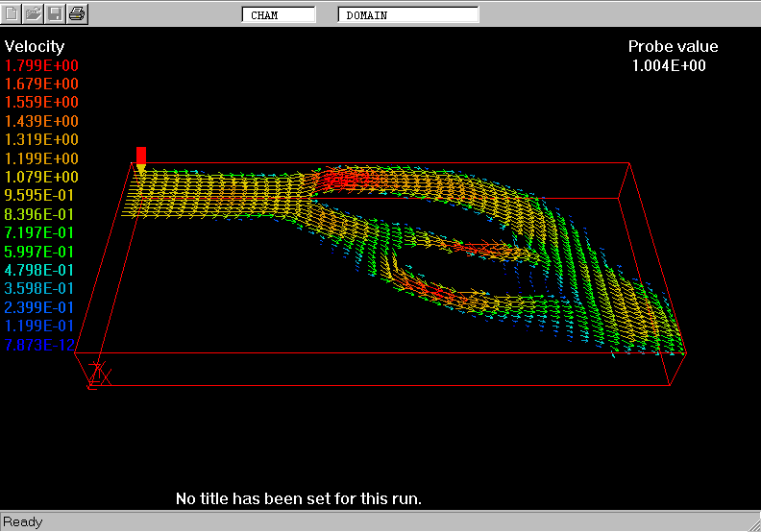Click the red probe marker in domain
Viewport: 761px width, 532px height.
141,158
